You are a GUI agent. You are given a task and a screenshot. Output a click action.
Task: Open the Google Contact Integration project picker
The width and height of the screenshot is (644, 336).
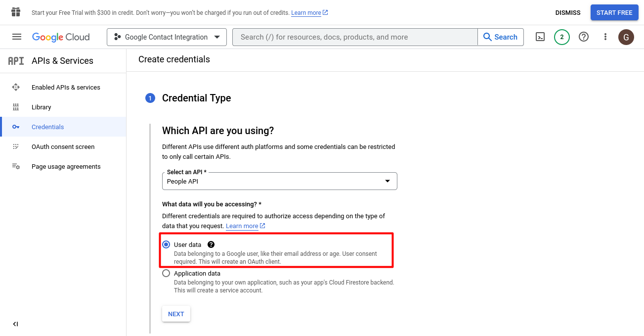[x=167, y=37]
